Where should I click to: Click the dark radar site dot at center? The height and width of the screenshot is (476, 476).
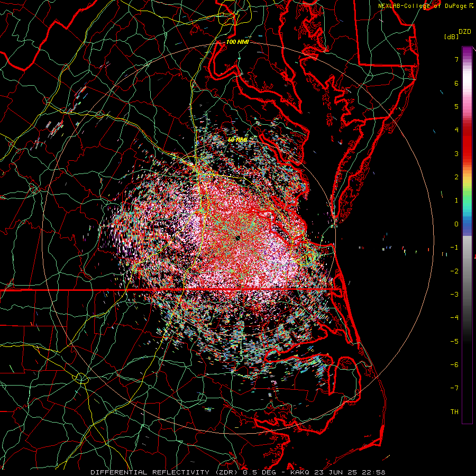(237, 238)
